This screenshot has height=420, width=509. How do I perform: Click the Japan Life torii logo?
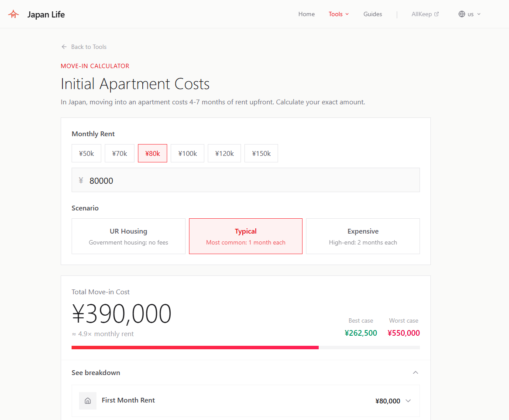pyautogui.click(x=14, y=14)
